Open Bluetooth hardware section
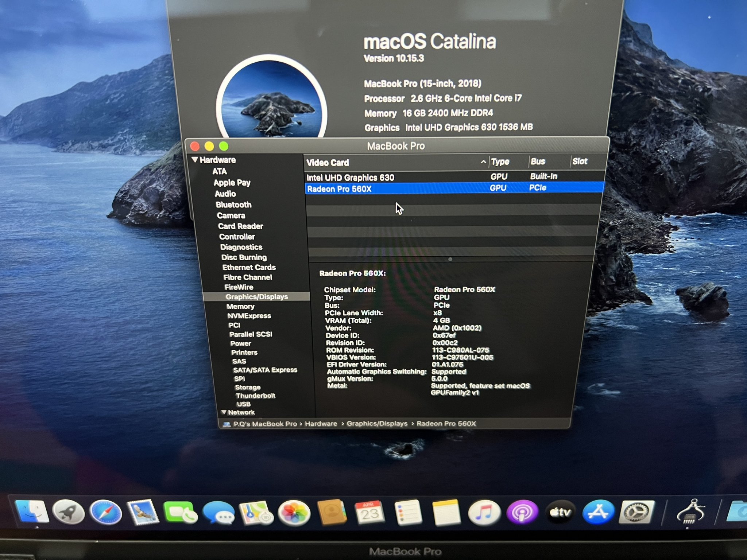This screenshot has height=560, width=747. 233,205
